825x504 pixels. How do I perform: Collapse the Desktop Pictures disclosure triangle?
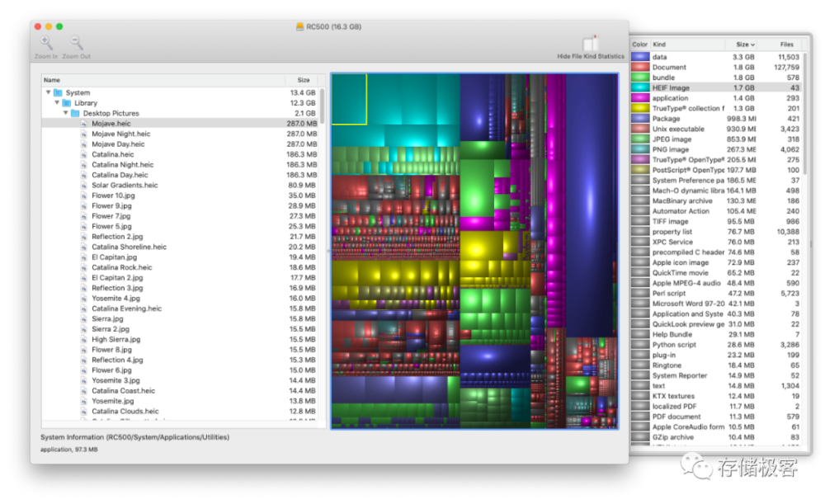[x=65, y=114]
